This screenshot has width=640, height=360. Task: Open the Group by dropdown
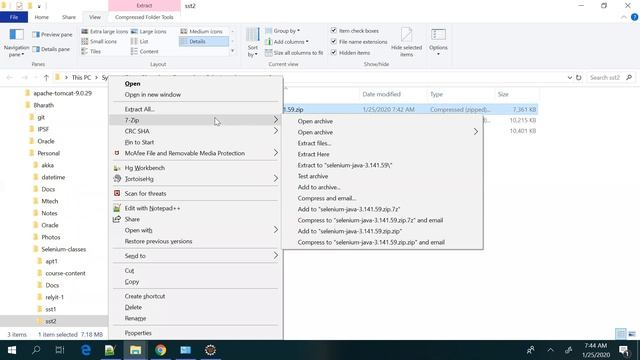(x=282, y=31)
